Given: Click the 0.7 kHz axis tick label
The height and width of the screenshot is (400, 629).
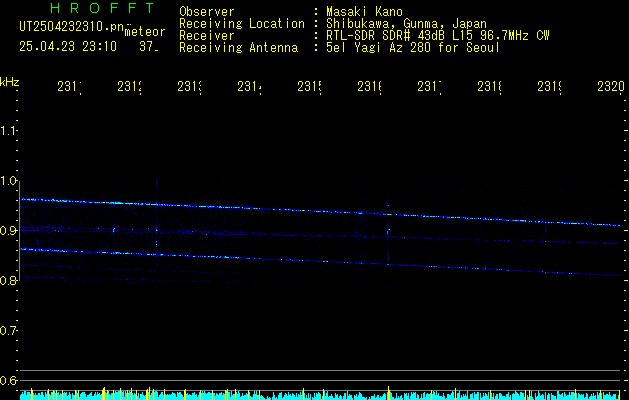Looking at the screenshot, I should point(8,331).
